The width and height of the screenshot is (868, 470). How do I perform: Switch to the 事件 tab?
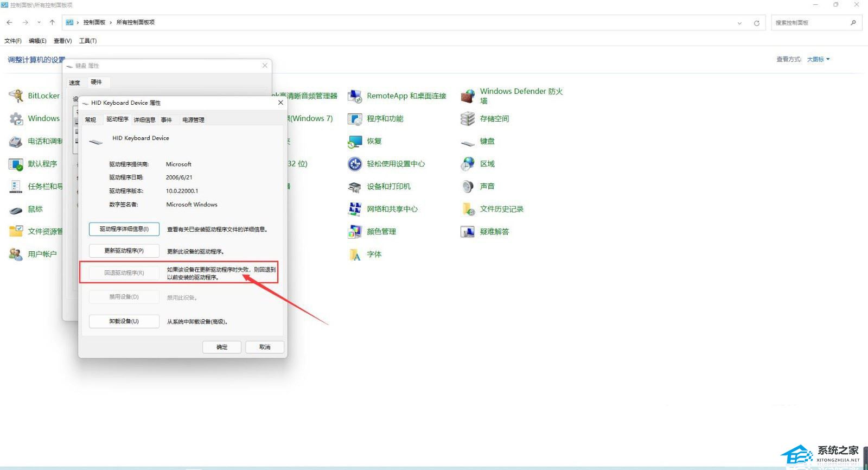tap(167, 120)
